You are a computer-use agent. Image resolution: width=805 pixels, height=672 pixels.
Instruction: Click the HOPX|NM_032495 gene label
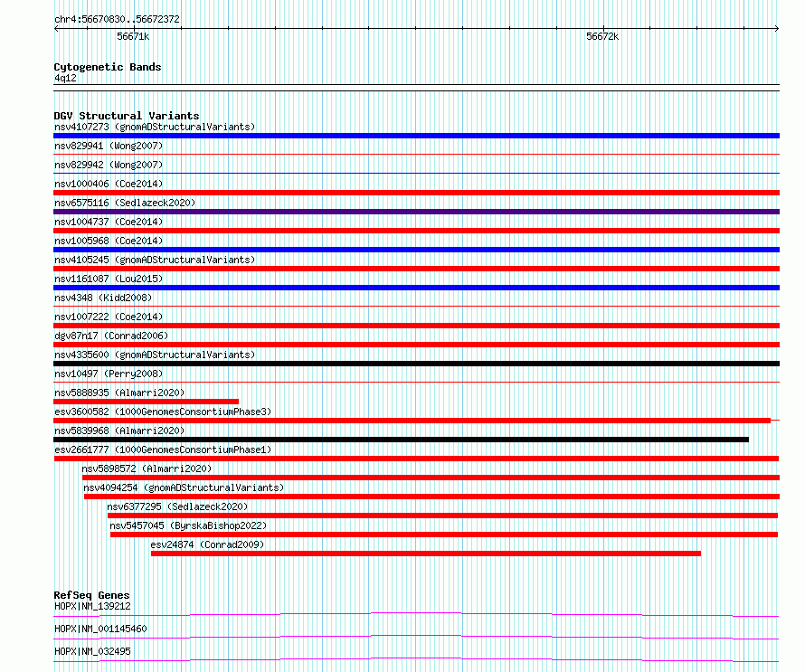pyautogui.click(x=92, y=651)
